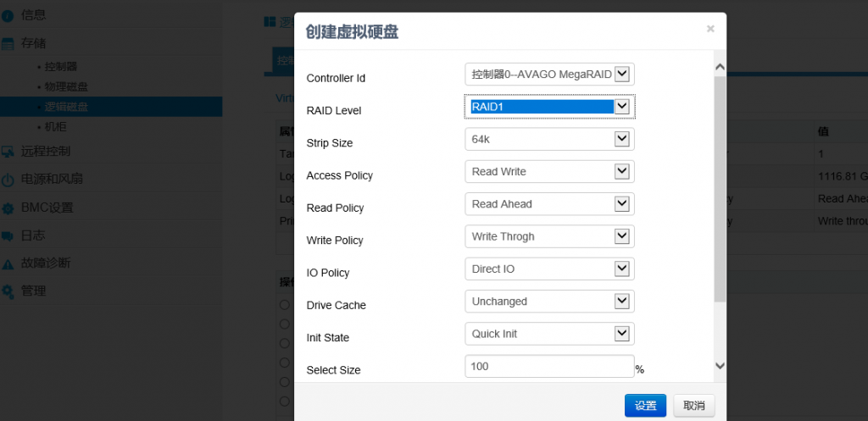Open the Init State dropdown
The image size is (868, 421).
549,334
